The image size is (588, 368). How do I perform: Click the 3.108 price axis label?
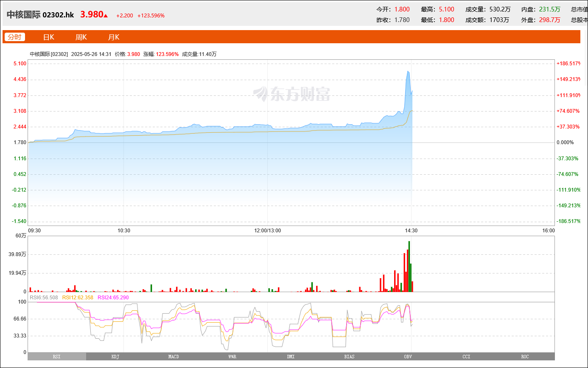point(20,111)
